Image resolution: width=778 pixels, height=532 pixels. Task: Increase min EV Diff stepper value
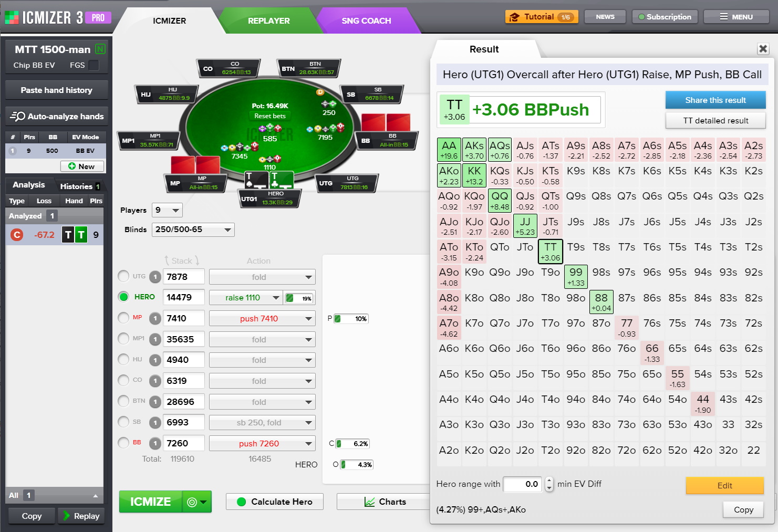(549, 481)
